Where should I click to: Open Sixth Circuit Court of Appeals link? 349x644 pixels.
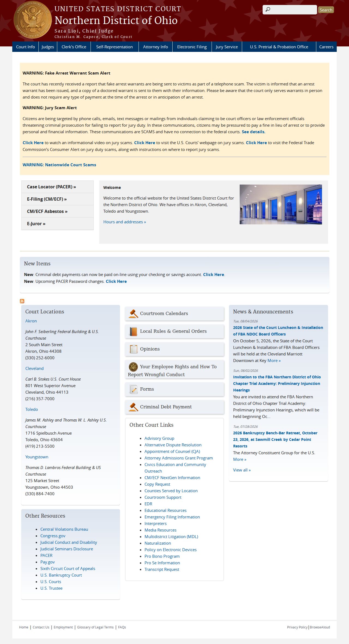[x=68, y=569]
